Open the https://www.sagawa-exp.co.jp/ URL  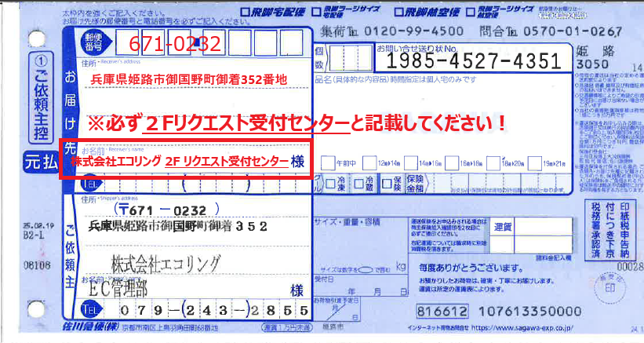point(522,328)
